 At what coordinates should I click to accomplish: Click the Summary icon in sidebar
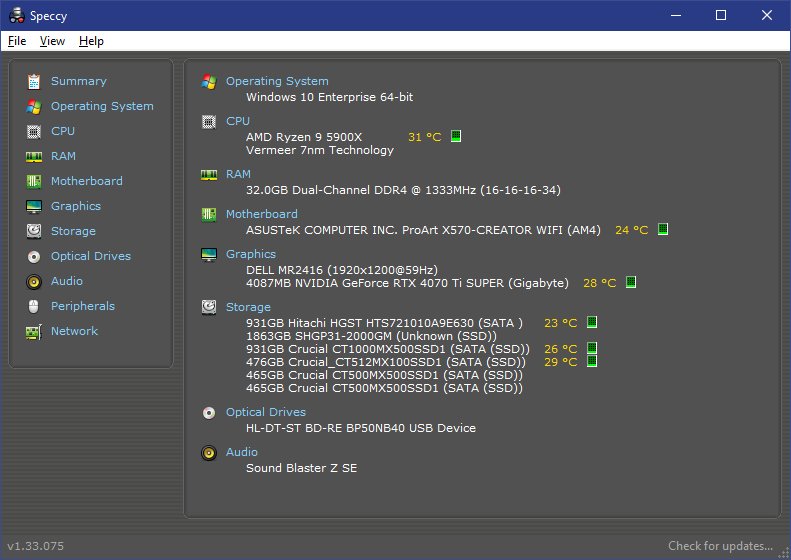tap(34, 81)
